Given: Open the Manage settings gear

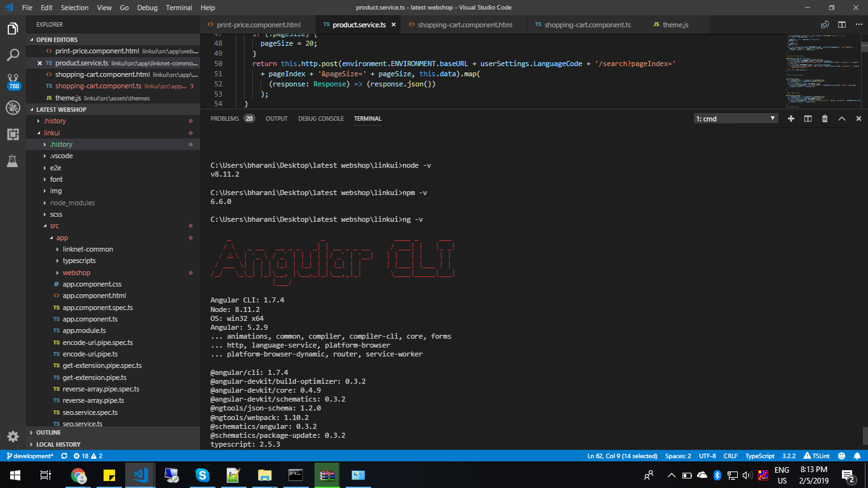Looking at the screenshot, I should (x=13, y=437).
